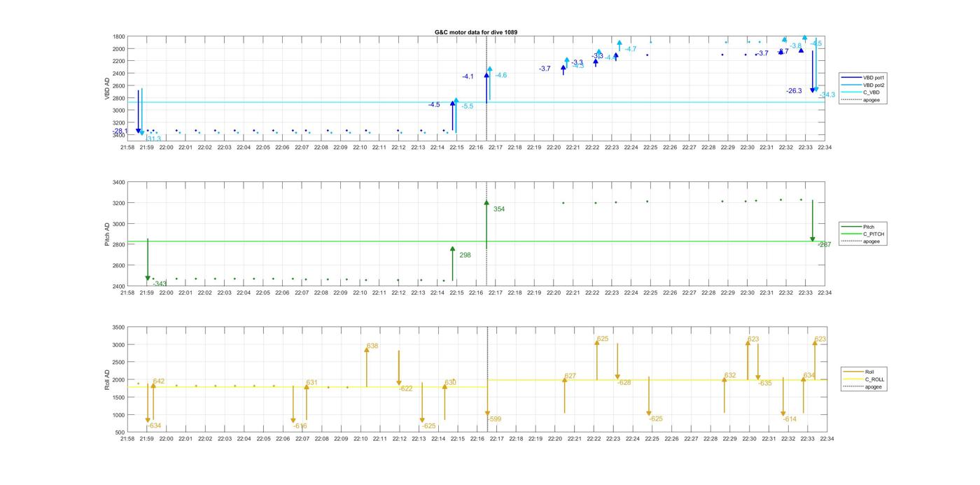Click 'apogee' in the Pitch plot legend

871,241
